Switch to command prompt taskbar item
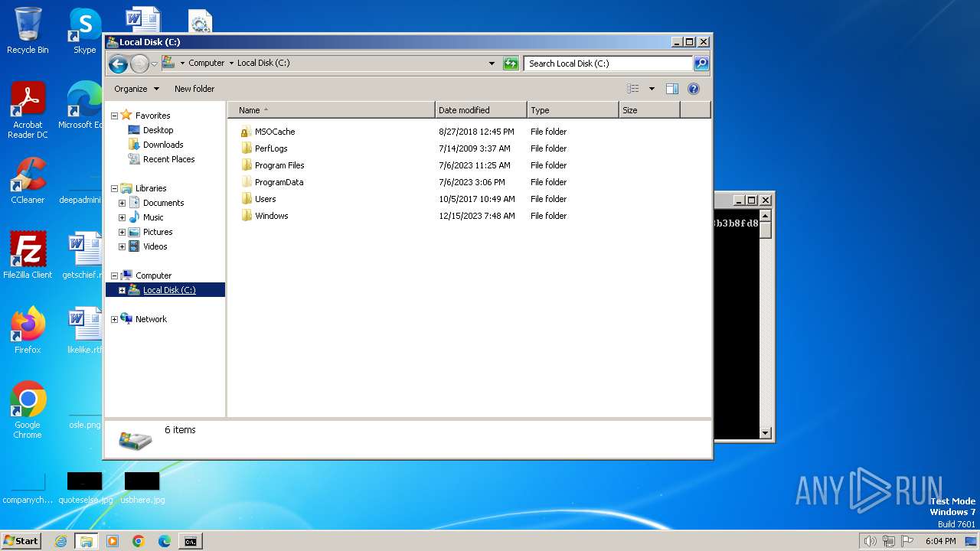 click(x=190, y=541)
